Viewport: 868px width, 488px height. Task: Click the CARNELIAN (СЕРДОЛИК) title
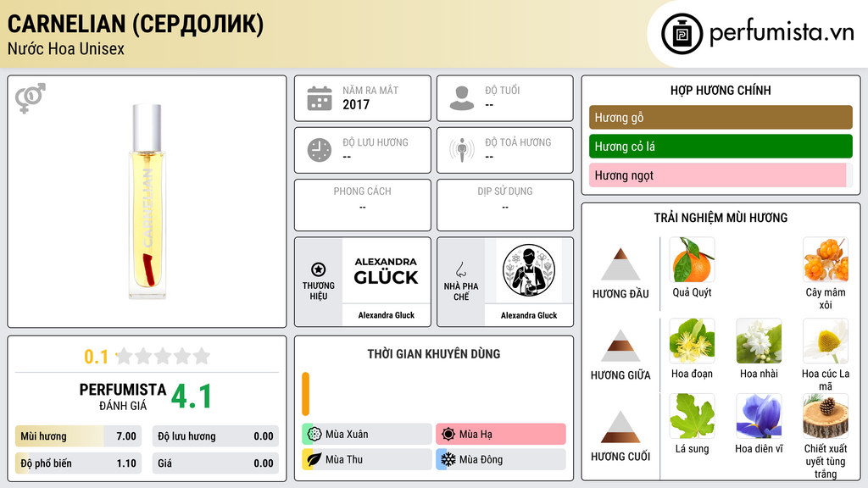136,24
